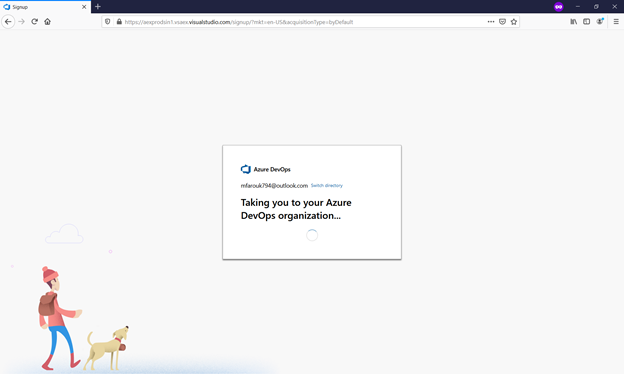Click the Switch directory link
624x374 pixels.
pos(327,185)
